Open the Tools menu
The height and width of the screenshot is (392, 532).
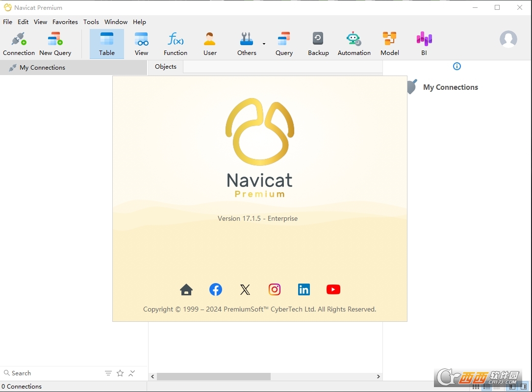[x=91, y=22]
